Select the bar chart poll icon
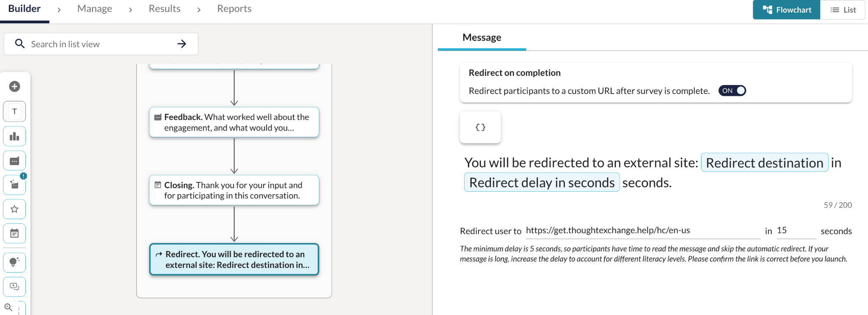 click(14, 136)
